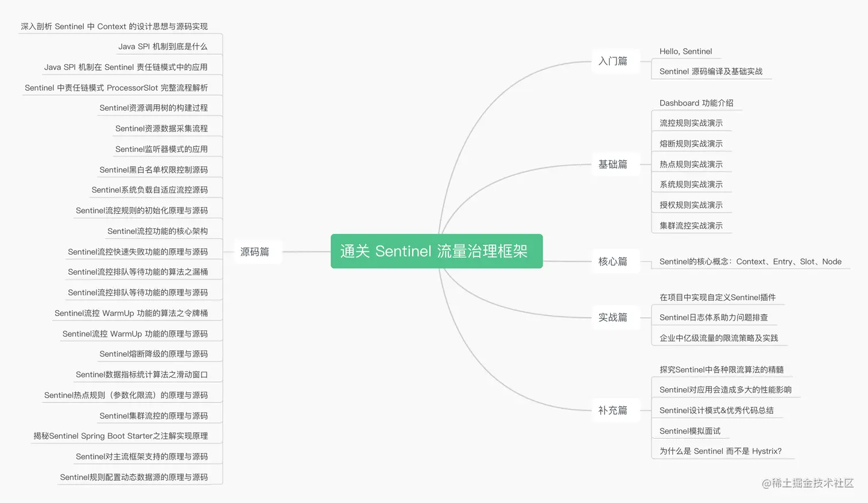Click Sentinel热点规则（参数化限流）的原理与源码
868x503 pixels.
126,395
